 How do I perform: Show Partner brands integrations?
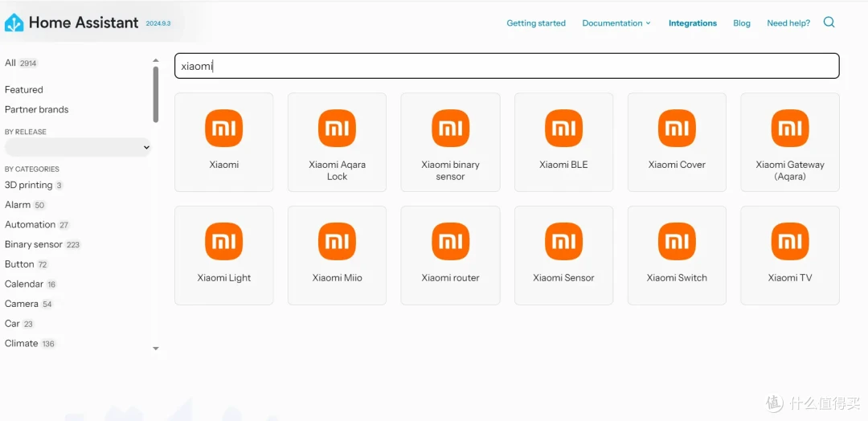(x=36, y=109)
